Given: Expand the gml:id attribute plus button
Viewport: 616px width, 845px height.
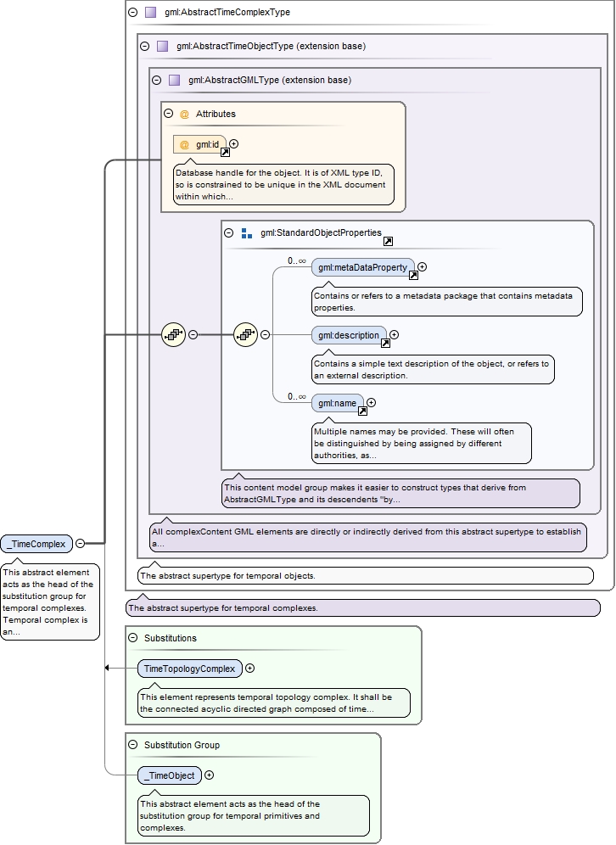Looking at the screenshot, I should [234, 144].
